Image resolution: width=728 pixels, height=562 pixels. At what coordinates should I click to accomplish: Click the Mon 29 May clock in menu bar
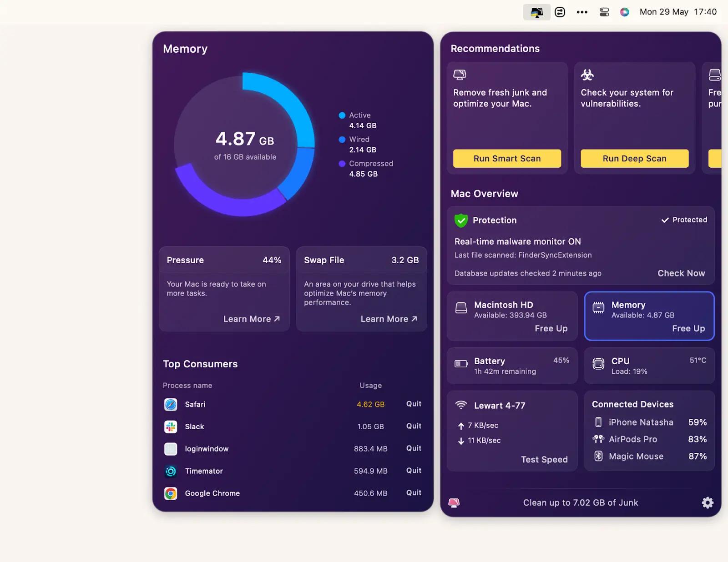677,12
